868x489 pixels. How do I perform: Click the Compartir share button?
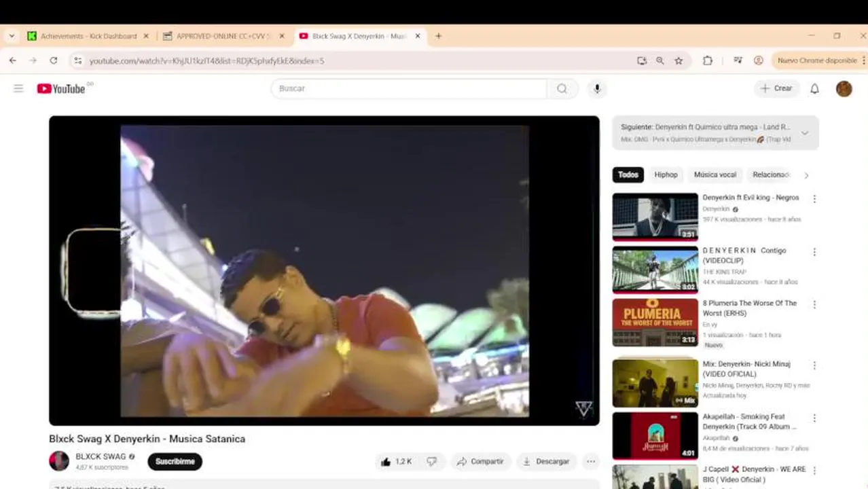(x=480, y=462)
